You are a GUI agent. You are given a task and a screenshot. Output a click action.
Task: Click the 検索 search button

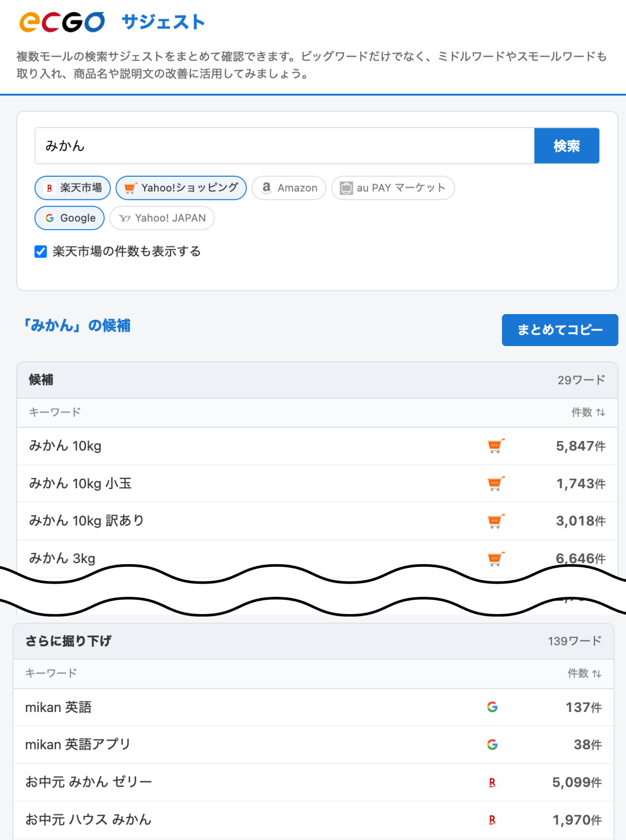point(567,146)
